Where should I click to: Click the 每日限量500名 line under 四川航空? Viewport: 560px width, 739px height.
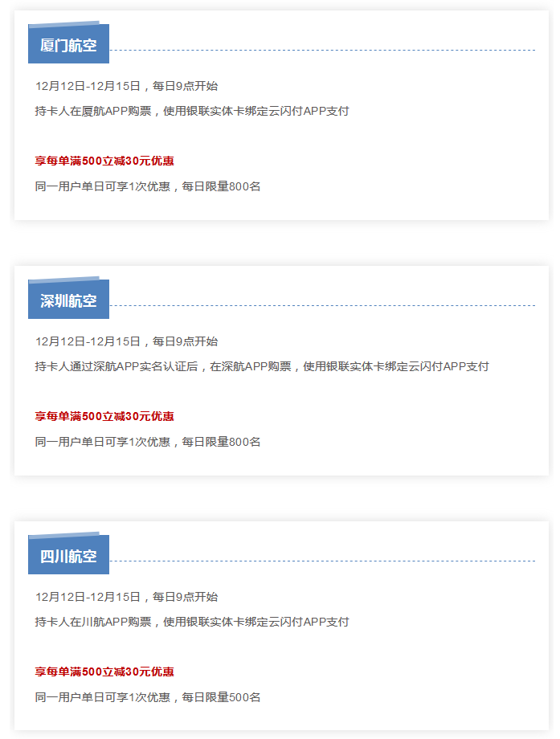pyautogui.click(x=148, y=697)
